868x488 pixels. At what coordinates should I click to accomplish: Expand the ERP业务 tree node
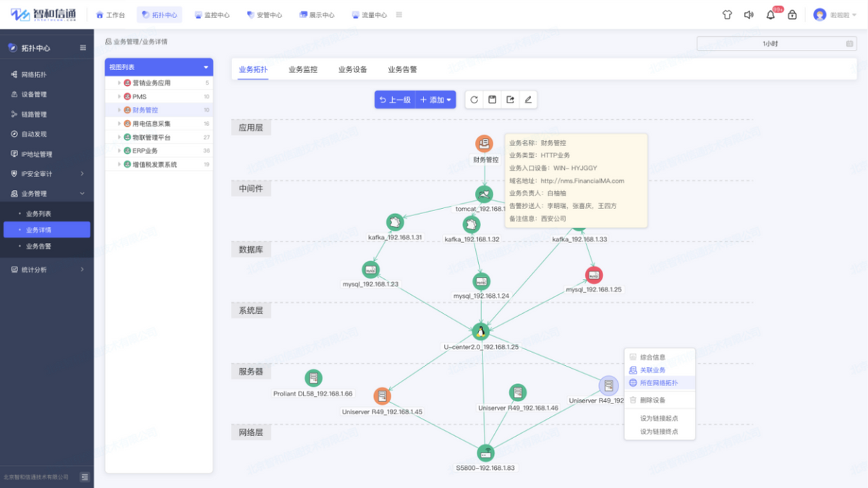(x=119, y=151)
